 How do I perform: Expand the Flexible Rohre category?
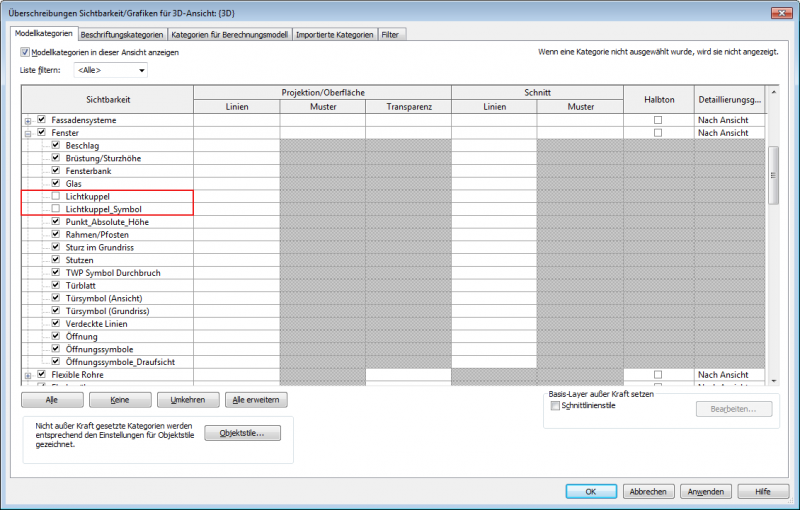28,374
